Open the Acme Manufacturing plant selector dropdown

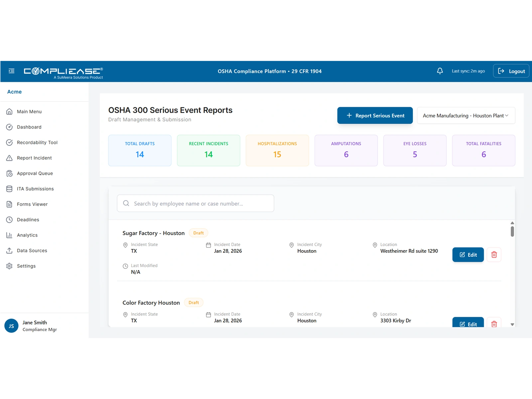(465, 115)
